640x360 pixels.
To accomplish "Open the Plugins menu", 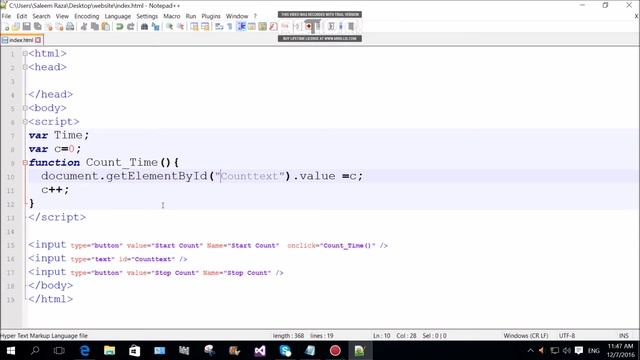I will (x=211, y=16).
